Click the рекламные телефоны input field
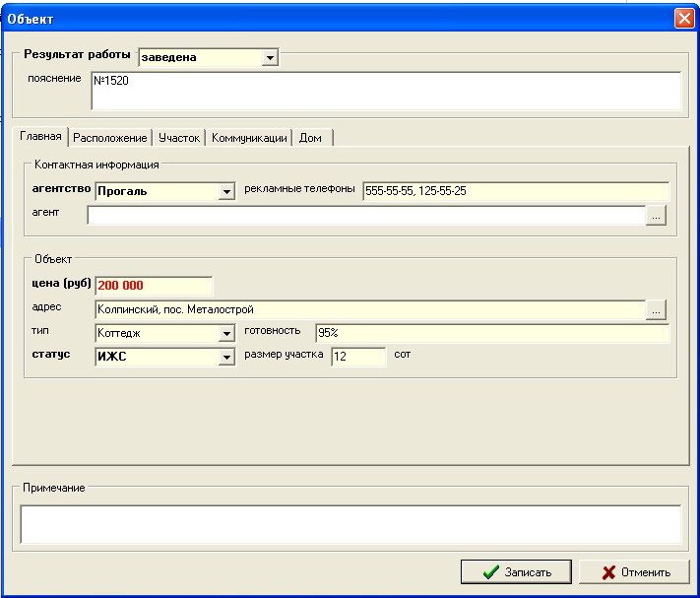Viewport: 700px width, 598px height. coord(514,191)
